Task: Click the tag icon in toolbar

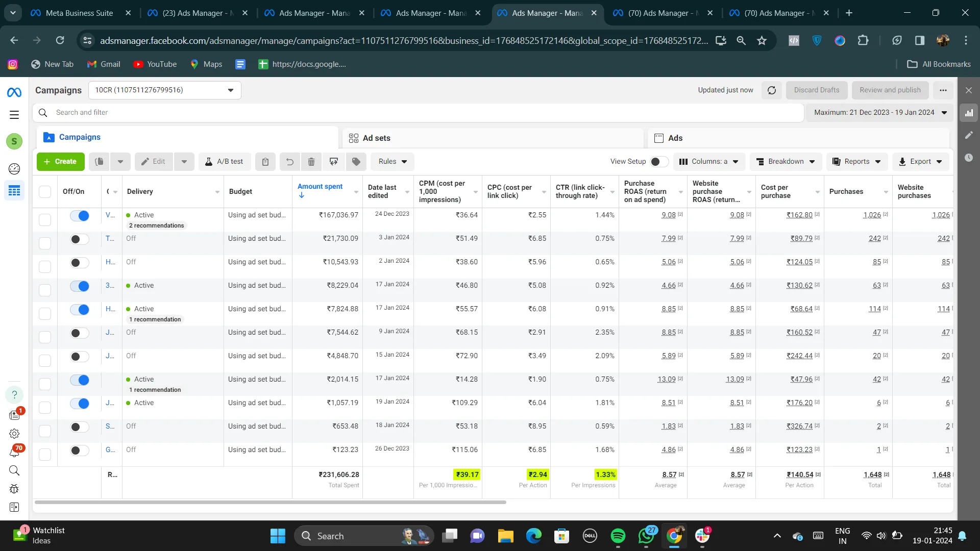Action: point(356,162)
